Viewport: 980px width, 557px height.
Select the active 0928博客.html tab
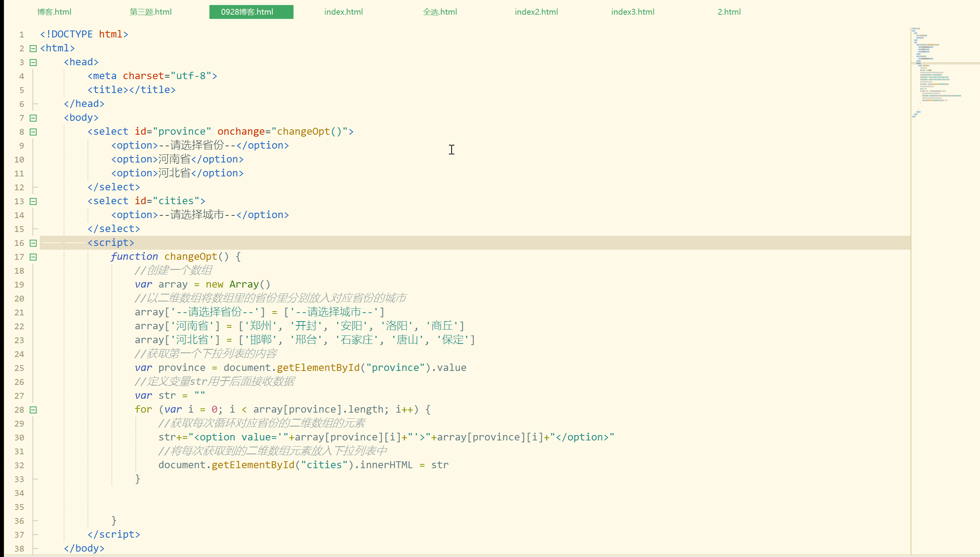(251, 12)
